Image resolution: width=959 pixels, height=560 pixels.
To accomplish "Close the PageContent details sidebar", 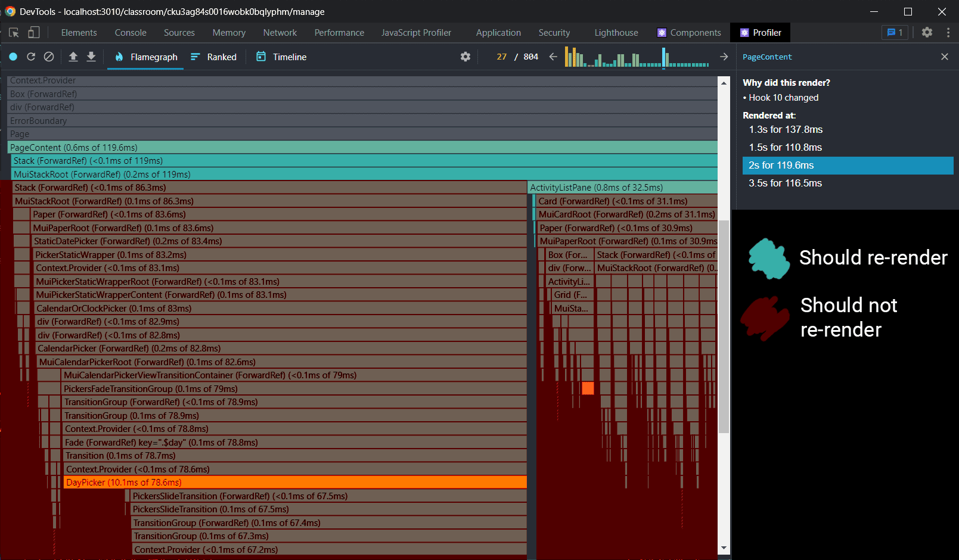I will click(944, 57).
